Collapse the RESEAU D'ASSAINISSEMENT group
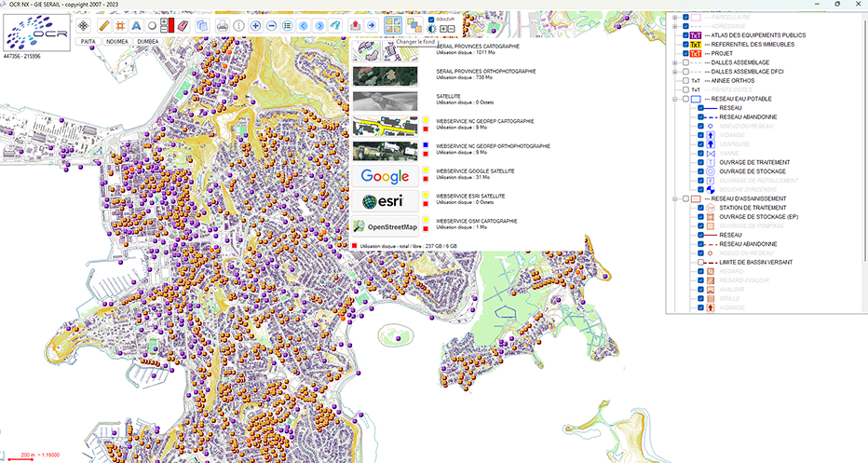The width and height of the screenshot is (868, 463). [675, 198]
